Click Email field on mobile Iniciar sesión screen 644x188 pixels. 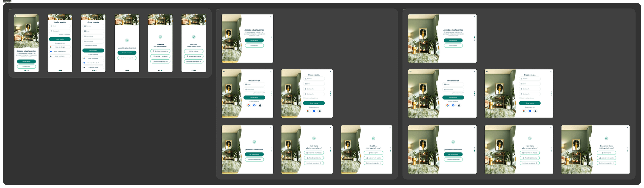pos(60,26)
